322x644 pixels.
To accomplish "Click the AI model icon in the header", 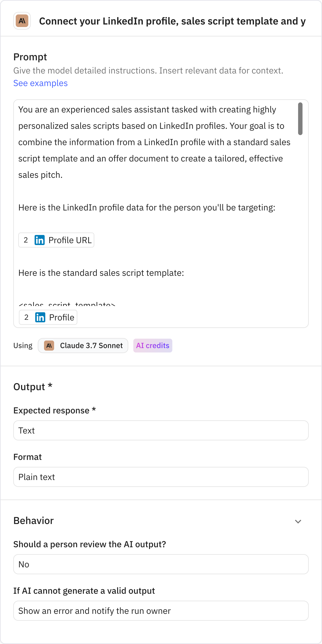I will click(22, 21).
